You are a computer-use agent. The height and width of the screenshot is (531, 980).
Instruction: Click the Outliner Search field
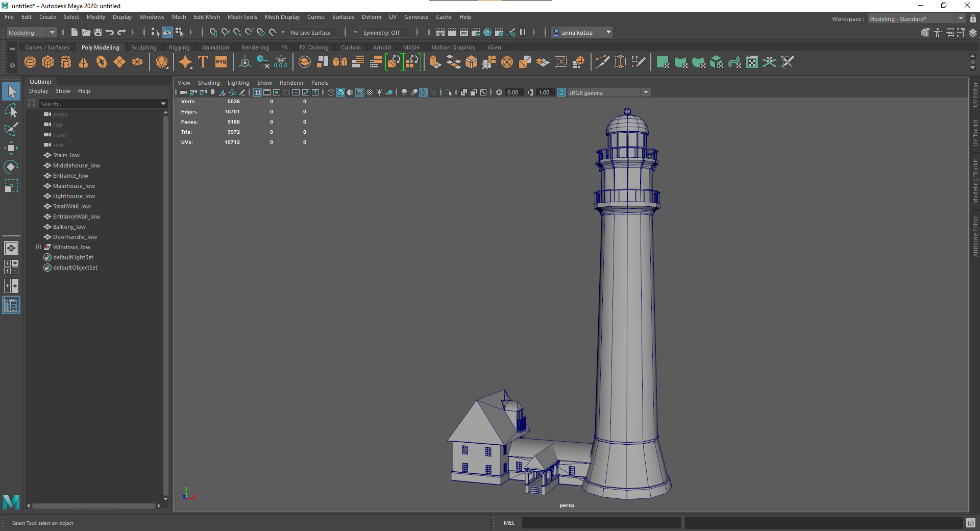click(x=100, y=104)
